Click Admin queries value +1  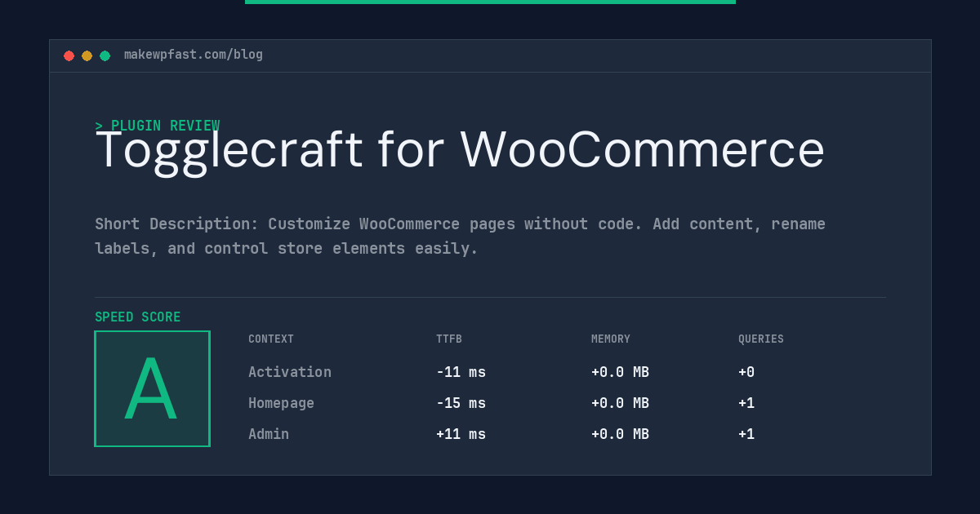coord(746,434)
